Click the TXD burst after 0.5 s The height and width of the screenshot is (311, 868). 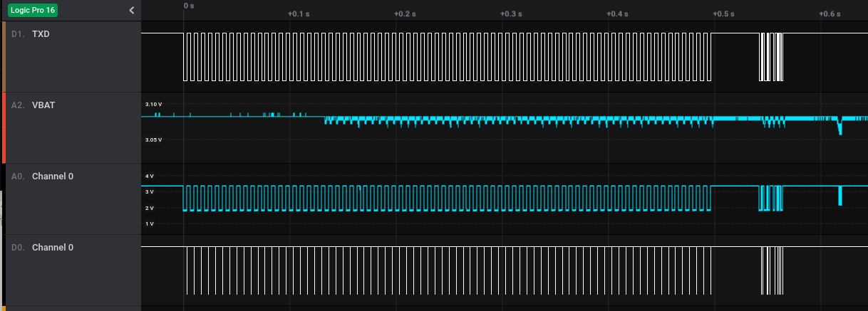[x=771, y=57]
